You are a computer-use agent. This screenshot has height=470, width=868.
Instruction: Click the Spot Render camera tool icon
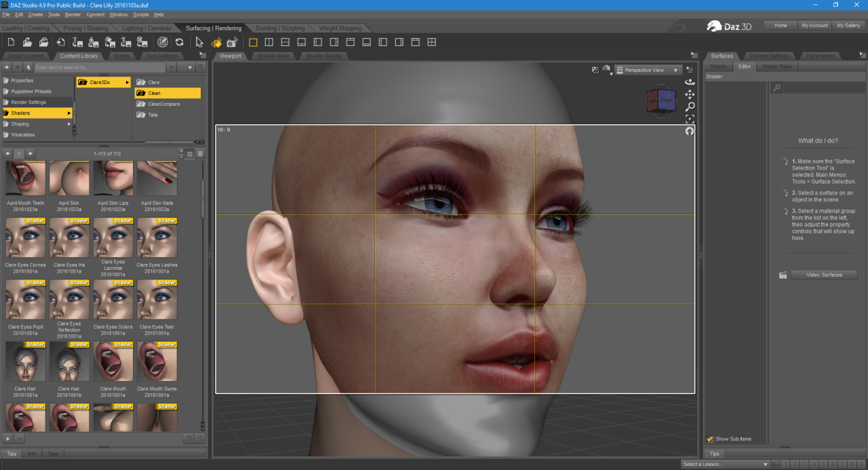point(233,42)
